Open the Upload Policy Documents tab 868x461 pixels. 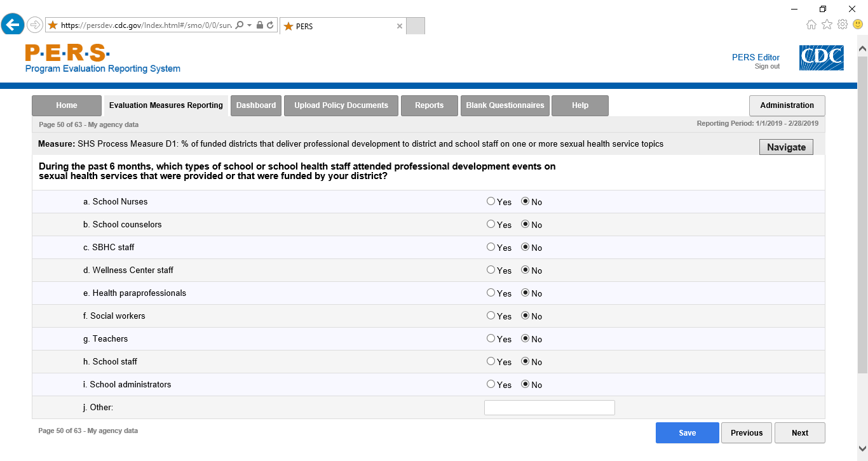point(341,105)
